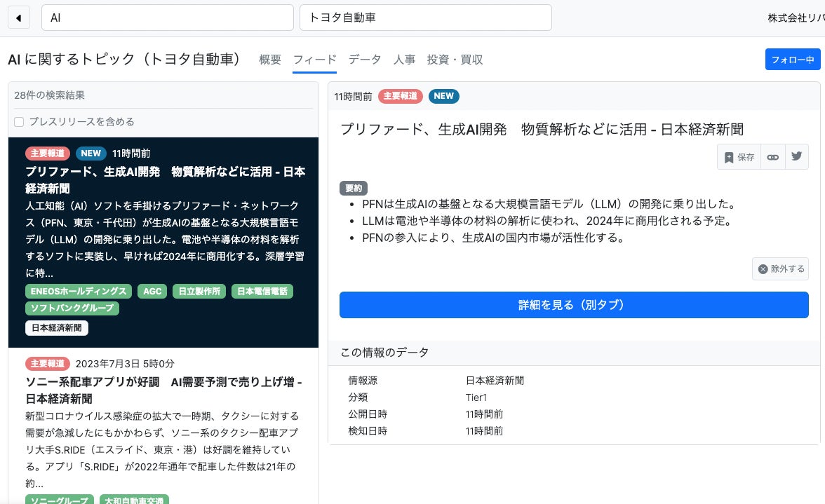Click the 28件の検索結果 text
The image size is (825, 504).
coord(49,95)
